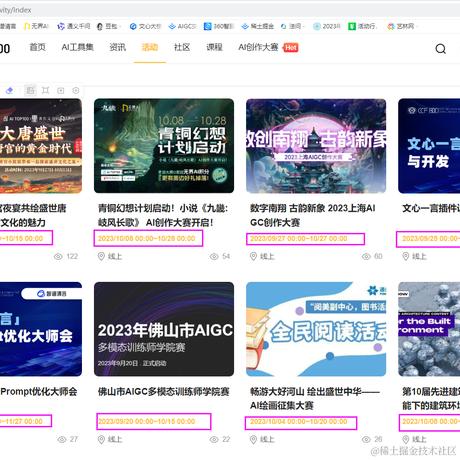Click the date 2023/09/20 00:00~10/15 00:00

point(147,421)
